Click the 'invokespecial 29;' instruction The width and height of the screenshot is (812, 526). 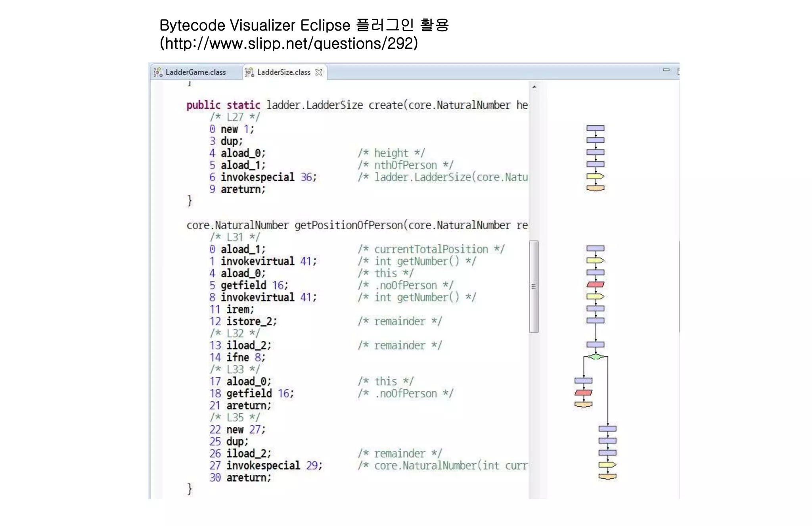pos(266,466)
